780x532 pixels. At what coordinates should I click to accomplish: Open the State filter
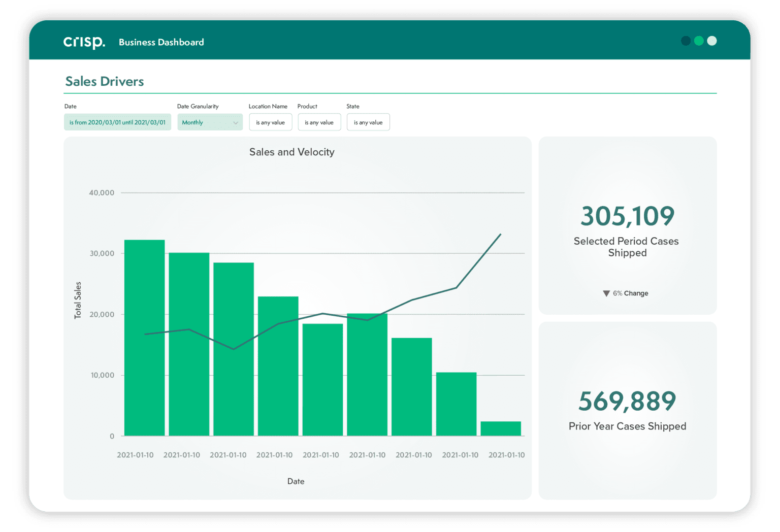(368, 122)
